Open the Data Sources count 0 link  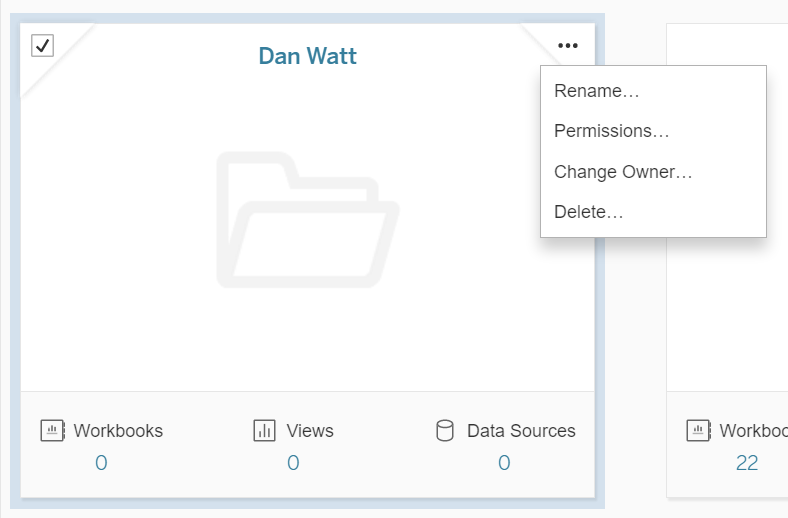click(504, 463)
